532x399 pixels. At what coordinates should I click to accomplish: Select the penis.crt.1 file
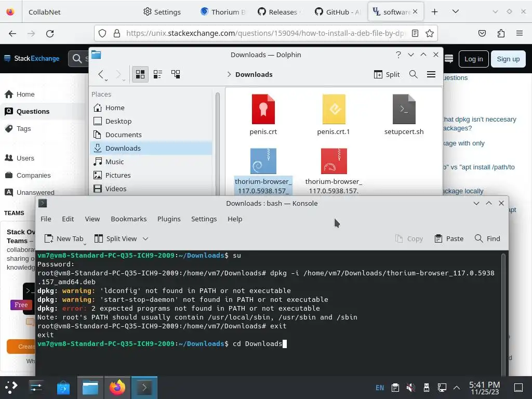(334, 115)
